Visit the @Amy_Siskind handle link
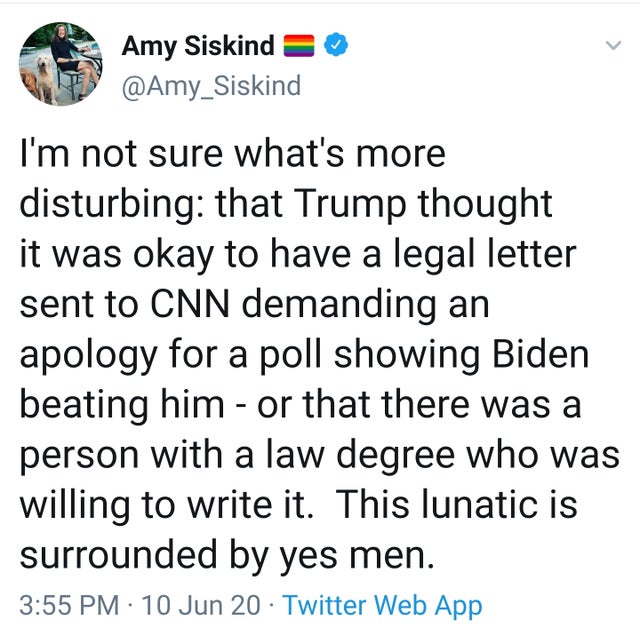 point(211,86)
